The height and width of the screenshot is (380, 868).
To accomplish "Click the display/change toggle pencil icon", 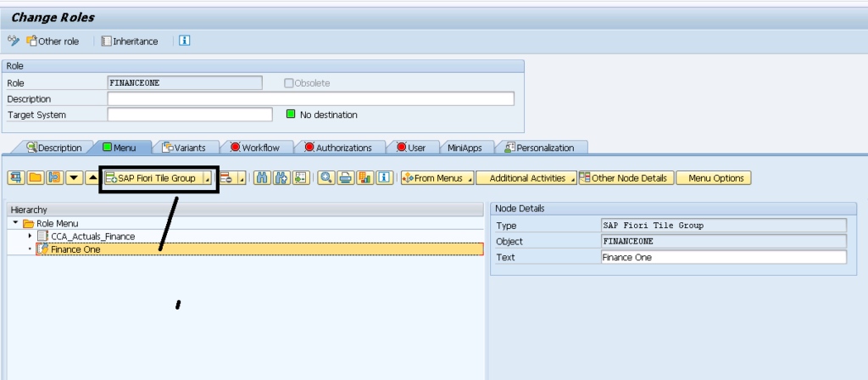I will tap(13, 41).
